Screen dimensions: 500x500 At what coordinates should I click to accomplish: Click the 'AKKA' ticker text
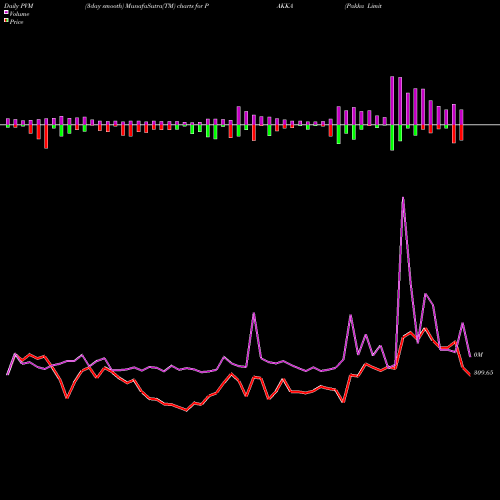[285, 6]
